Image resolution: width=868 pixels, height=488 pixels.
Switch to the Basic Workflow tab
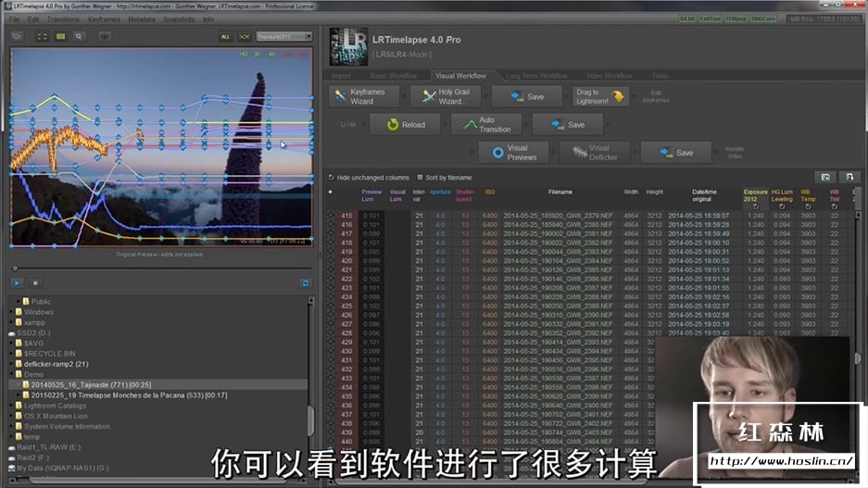point(394,76)
